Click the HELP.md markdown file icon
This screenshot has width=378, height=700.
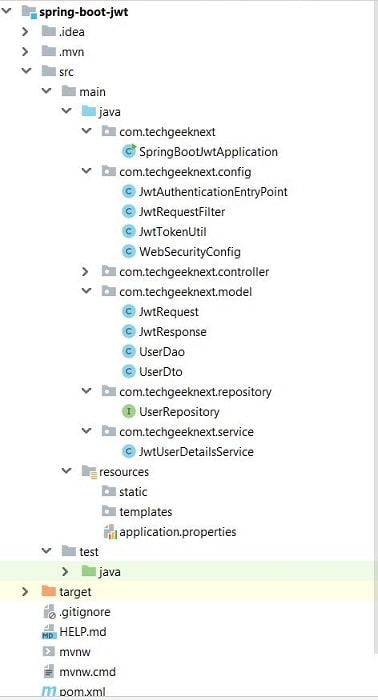(49, 632)
